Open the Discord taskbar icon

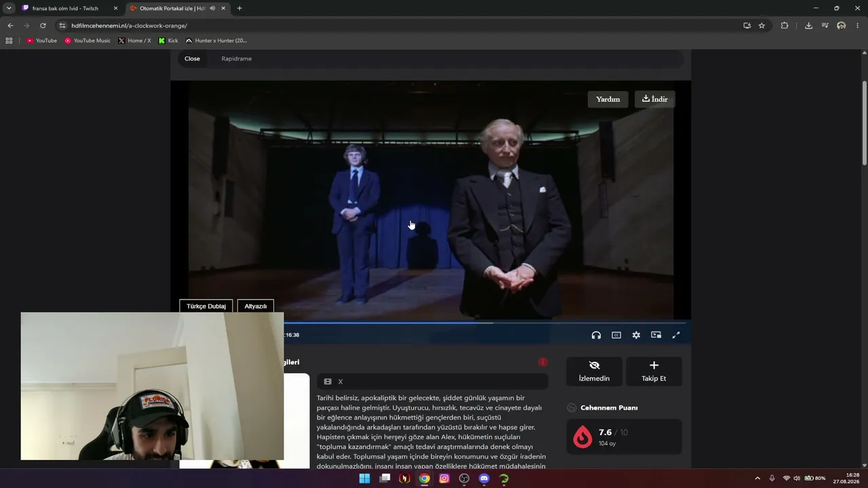point(484,479)
